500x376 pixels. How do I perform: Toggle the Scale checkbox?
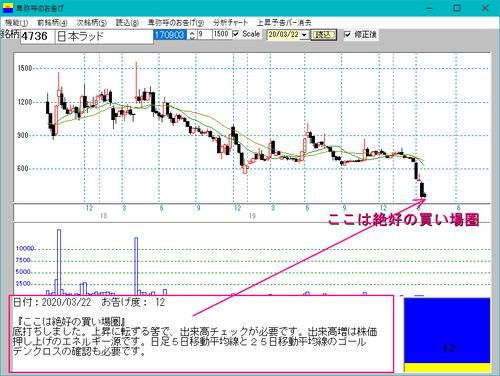pos(236,34)
